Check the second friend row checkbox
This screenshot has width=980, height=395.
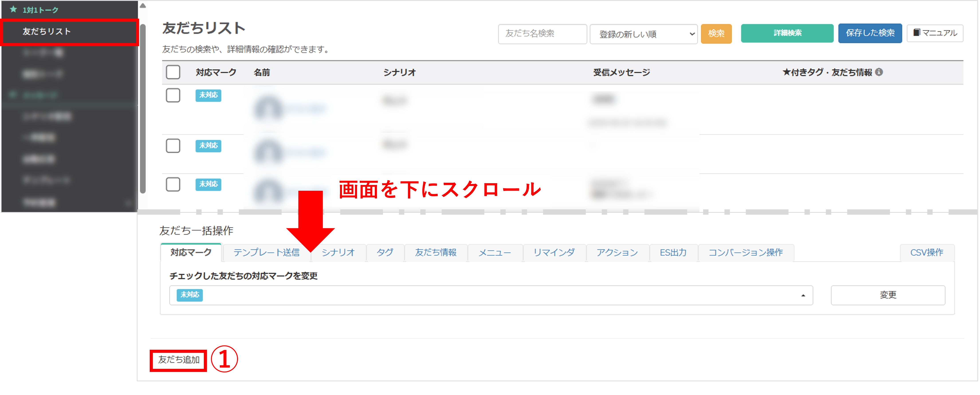(173, 145)
